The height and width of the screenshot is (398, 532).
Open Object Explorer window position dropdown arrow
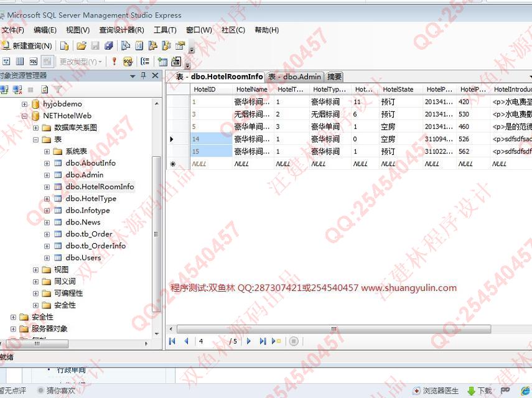(x=133, y=76)
